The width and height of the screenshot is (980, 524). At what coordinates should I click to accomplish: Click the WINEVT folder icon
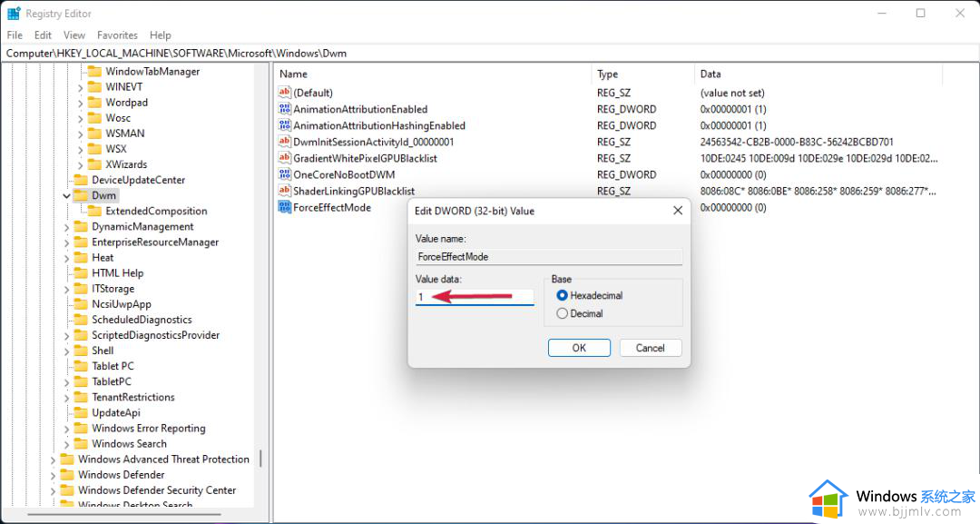[x=94, y=87]
